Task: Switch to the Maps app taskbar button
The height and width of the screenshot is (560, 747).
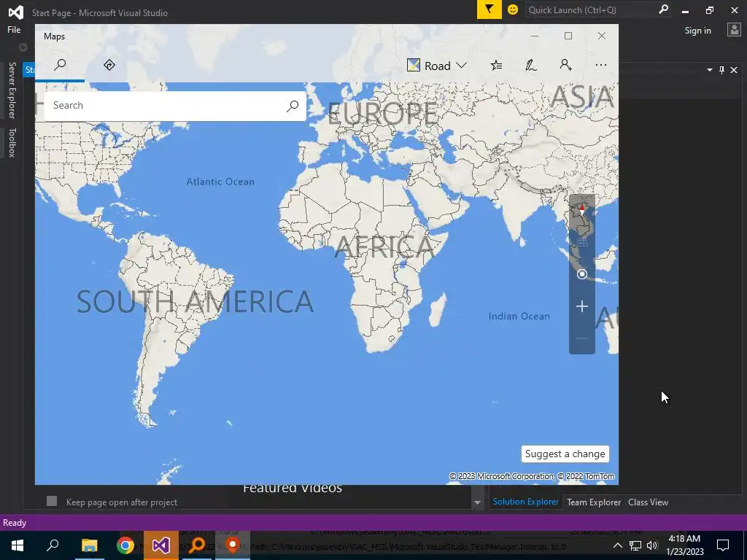Action: point(233,545)
